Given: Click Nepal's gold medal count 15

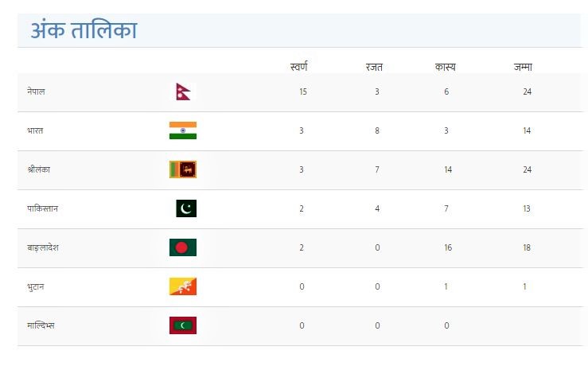Looking at the screenshot, I should click(303, 91).
